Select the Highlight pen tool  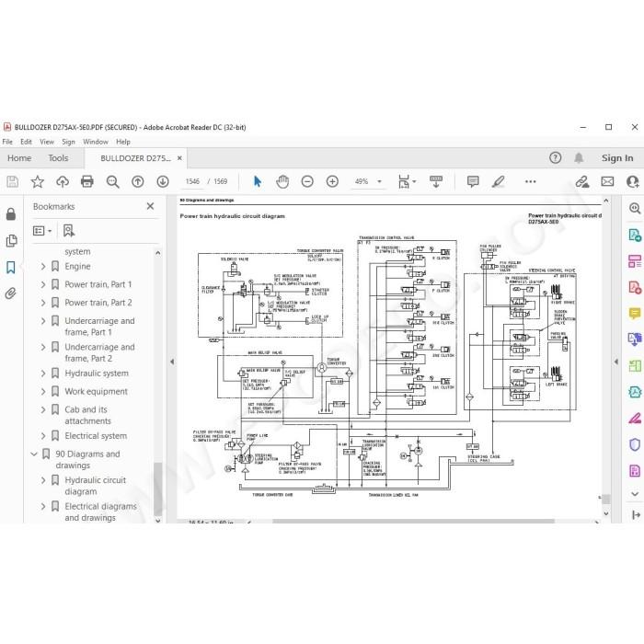click(499, 181)
